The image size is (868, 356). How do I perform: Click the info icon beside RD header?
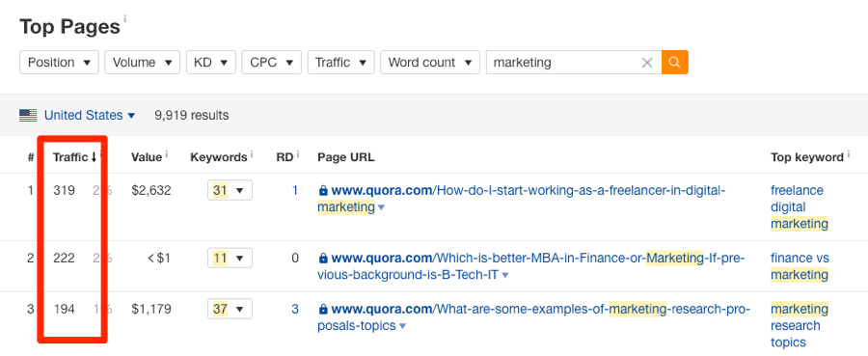[297, 154]
